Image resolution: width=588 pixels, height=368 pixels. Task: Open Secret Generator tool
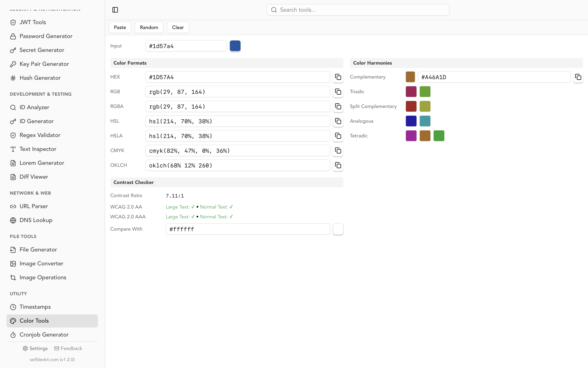pos(52,50)
